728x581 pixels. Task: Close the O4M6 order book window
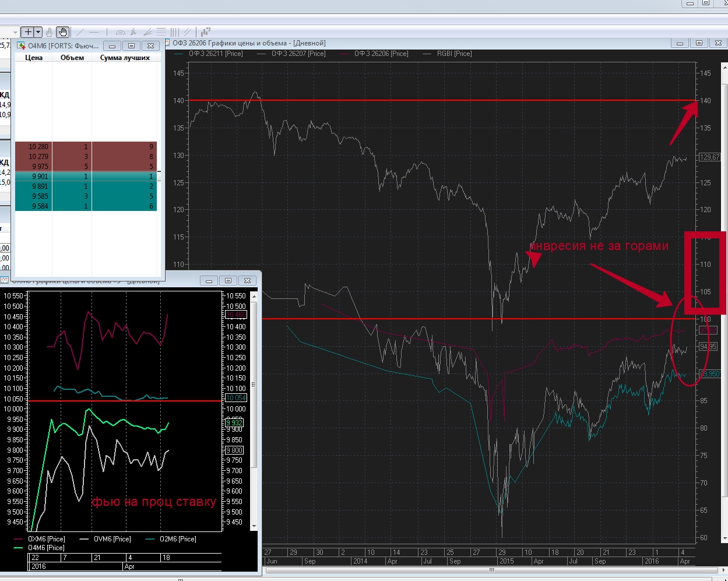(150, 45)
